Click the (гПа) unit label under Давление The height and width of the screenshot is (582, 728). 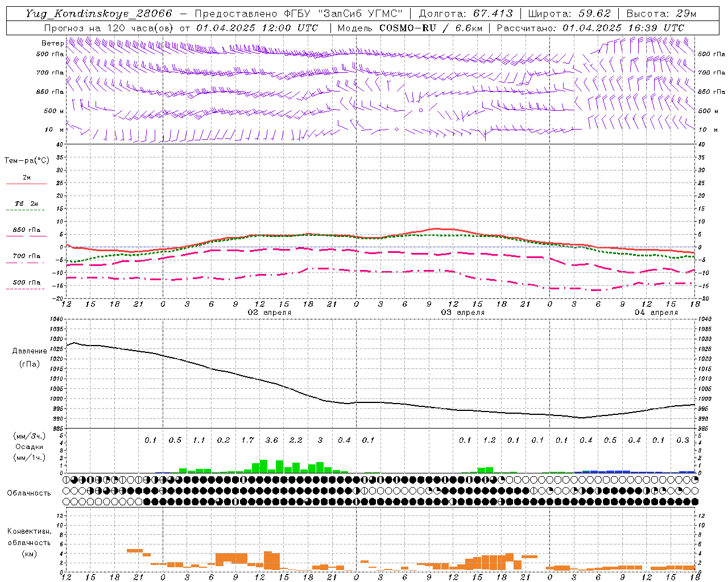[30, 364]
